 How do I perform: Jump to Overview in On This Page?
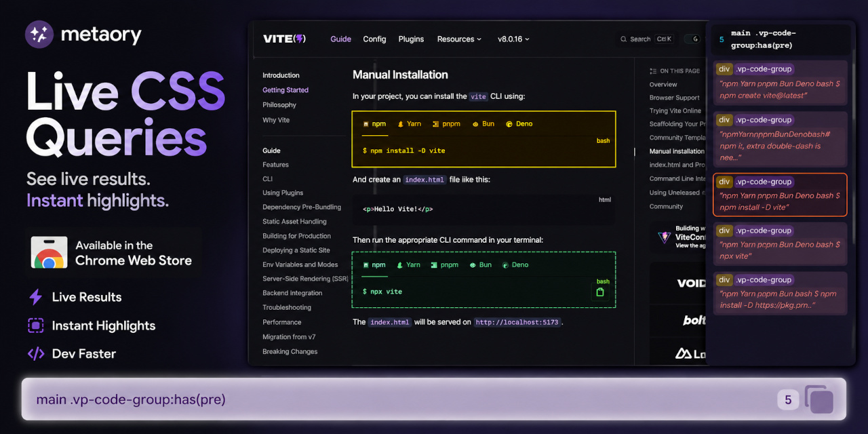[663, 85]
